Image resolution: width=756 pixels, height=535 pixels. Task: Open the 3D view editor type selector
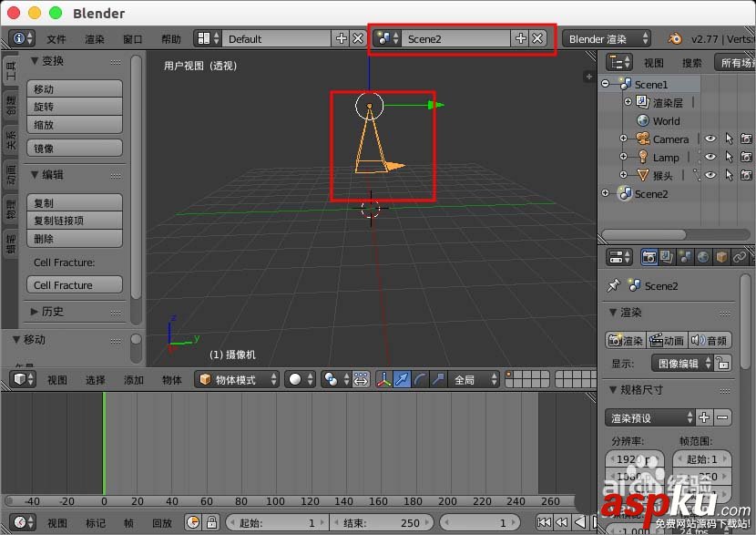coord(22,379)
